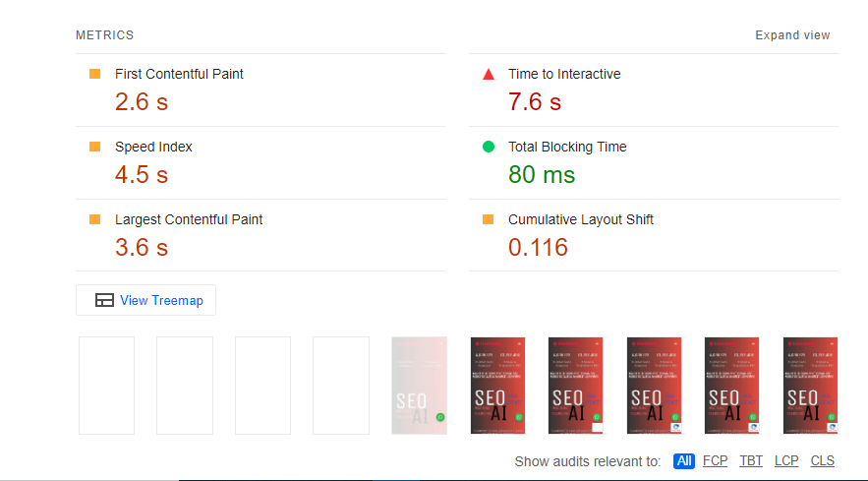Open the second blank filmstrip thumbnail
This screenshot has width=868, height=481.
185,386
